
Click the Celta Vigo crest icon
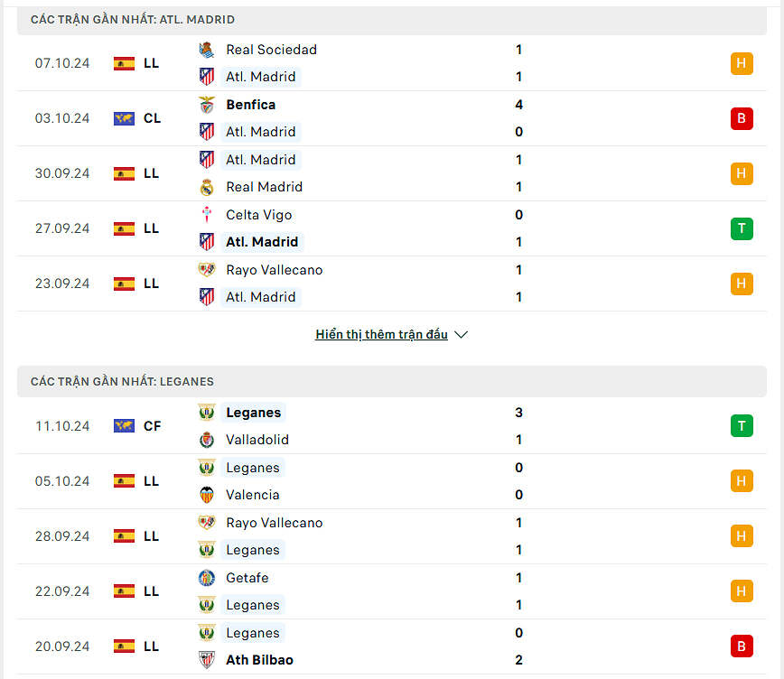(207, 215)
